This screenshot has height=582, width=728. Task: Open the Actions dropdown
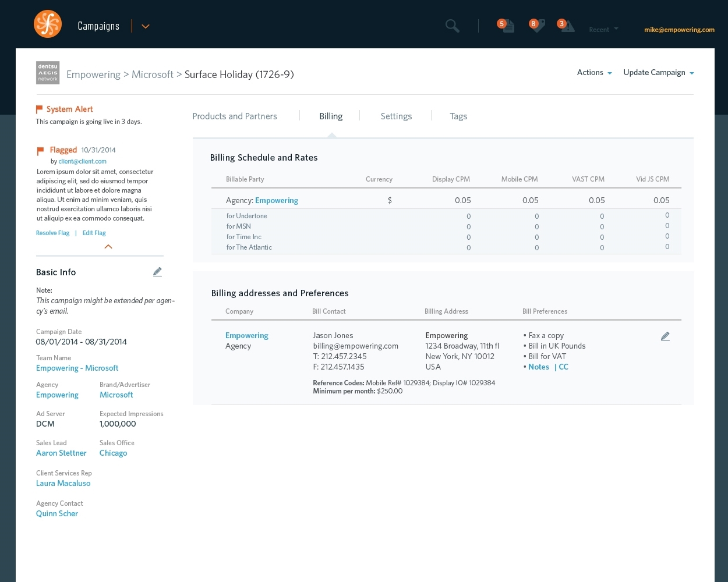[594, 72]
